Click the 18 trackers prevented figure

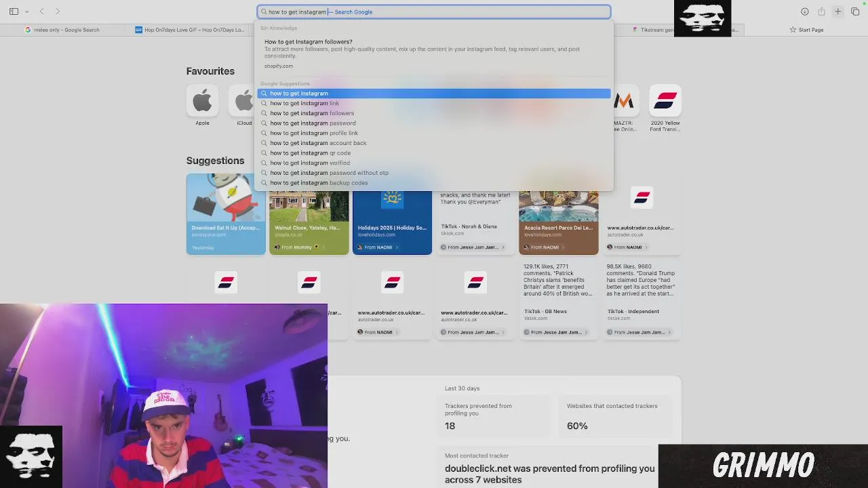[450, 426]
